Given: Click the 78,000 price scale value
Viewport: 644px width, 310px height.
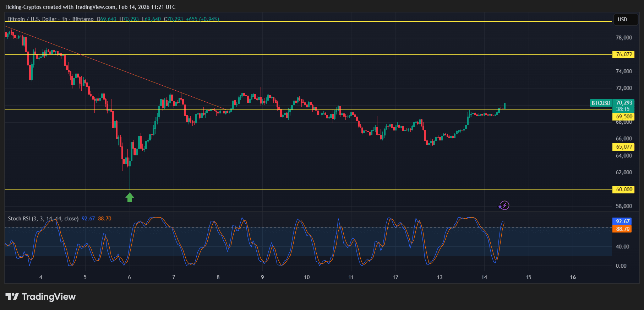Looking at the screenshot, I should tap(624, 38).
